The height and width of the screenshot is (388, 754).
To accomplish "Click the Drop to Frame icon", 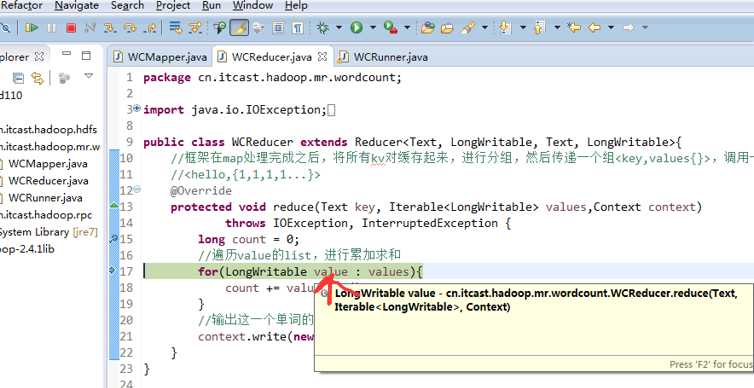I will [176, 28].
